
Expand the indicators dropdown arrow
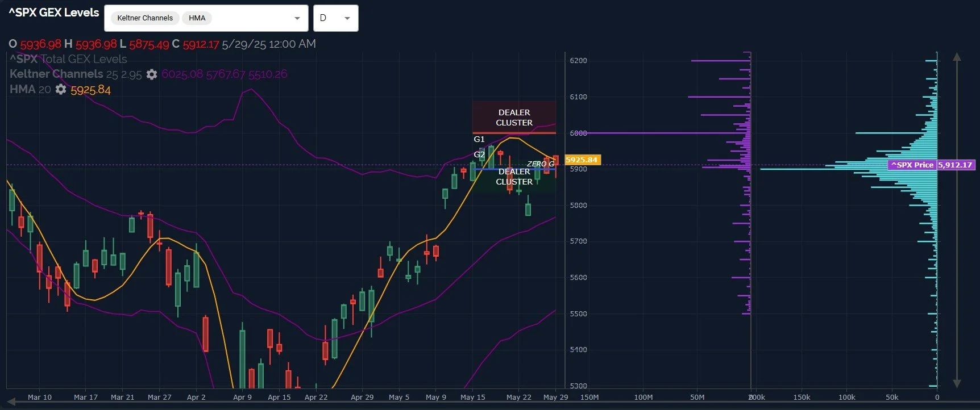297,18
